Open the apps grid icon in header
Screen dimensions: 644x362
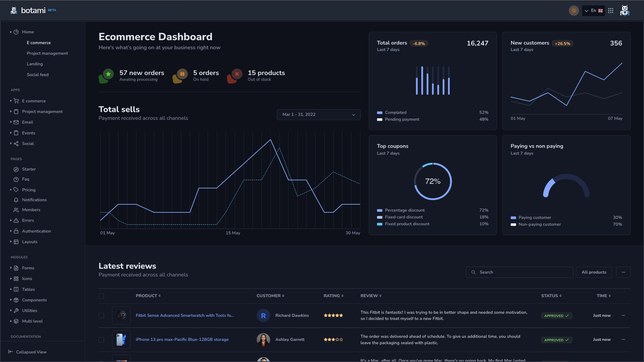[611, 11]
